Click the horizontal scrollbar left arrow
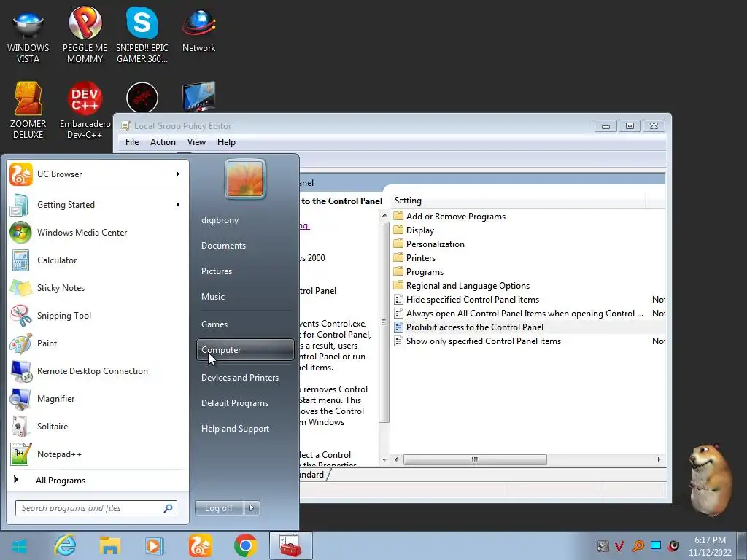Image resolution: width=747 pixels, height=560 pixels. [x=396, y=459]
